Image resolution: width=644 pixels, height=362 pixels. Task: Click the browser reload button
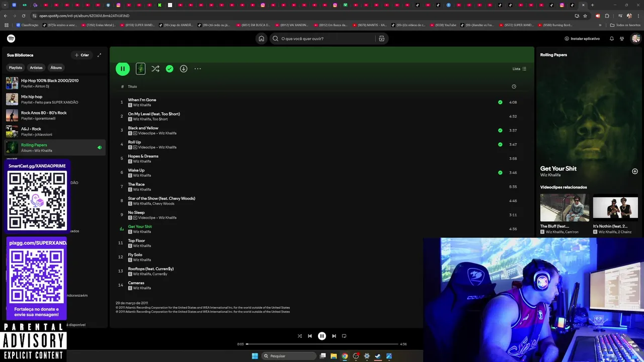(23, 16)
